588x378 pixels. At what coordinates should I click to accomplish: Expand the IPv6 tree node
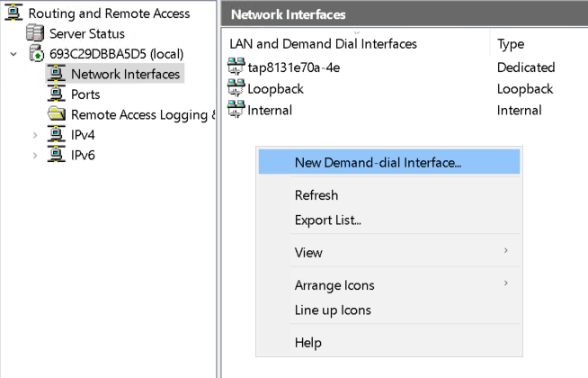coord(35,155)
